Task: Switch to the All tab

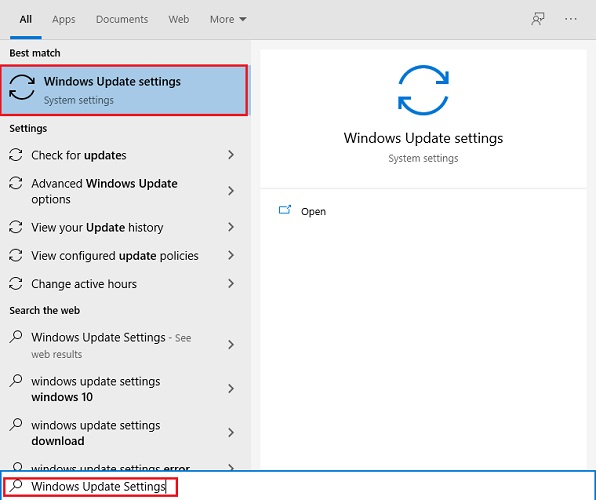Action: [25, 19]
